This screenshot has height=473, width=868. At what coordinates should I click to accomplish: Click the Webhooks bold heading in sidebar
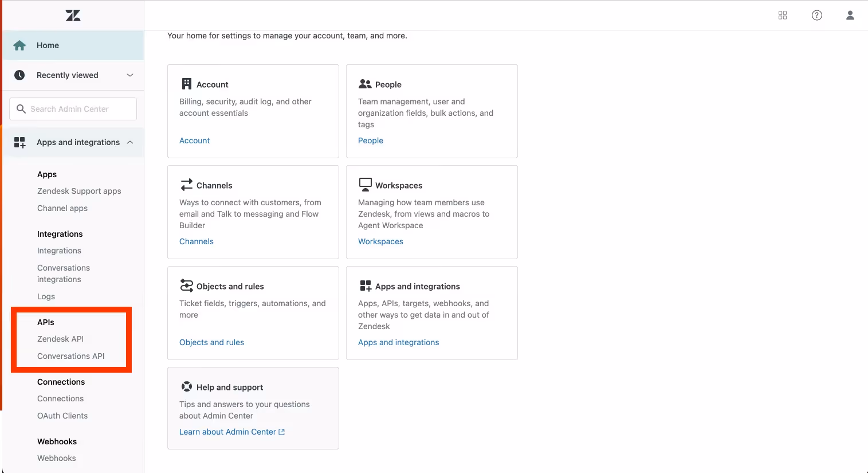[x=57, y=441]
